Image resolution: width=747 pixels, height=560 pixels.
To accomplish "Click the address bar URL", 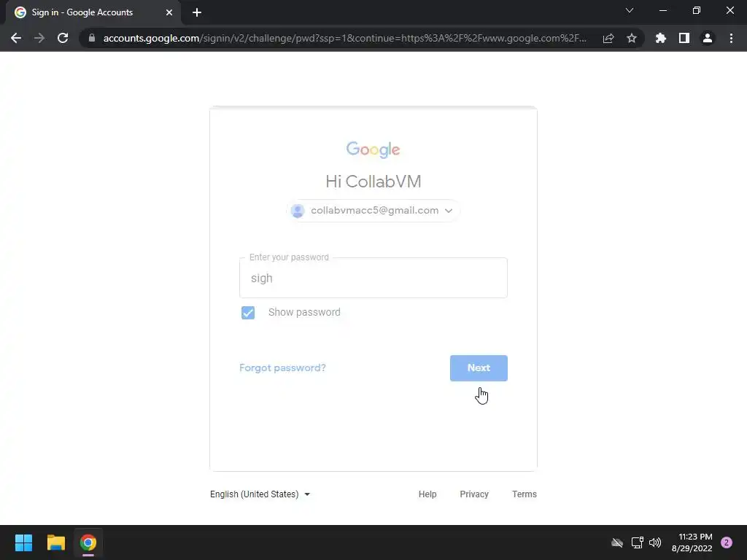I will (345, 38).
